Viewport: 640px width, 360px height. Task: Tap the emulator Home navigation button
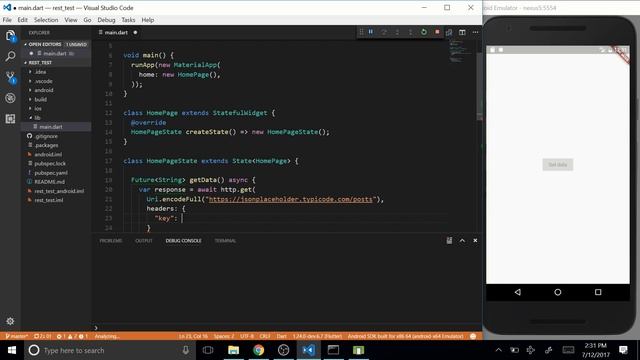[x=558, y=292]
